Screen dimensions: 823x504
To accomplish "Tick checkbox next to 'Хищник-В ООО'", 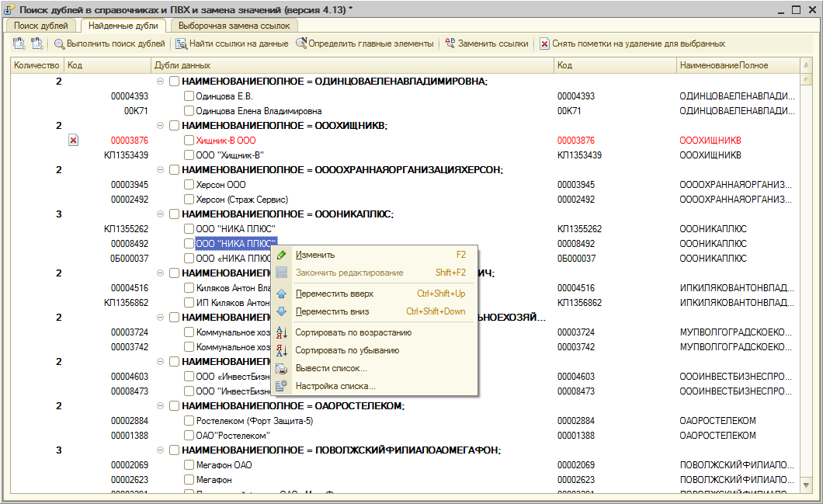I will (189, 141).
